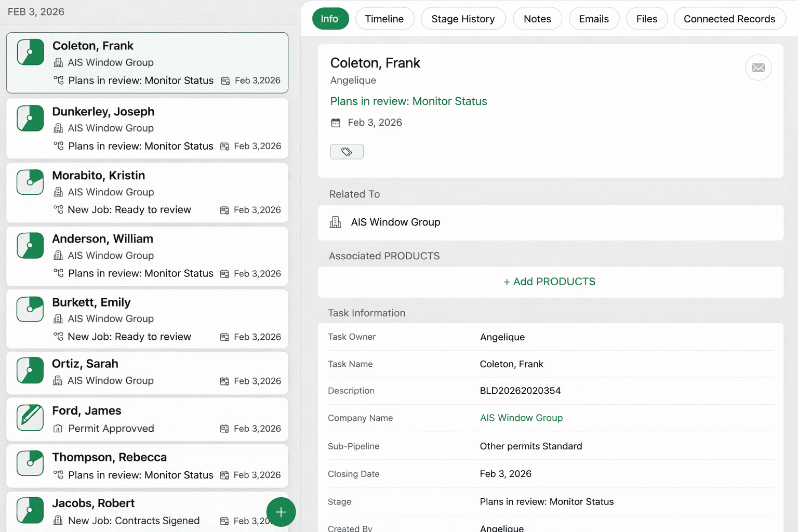Open the Connected Records tab
The height and width of the screenshot is (532, 798).
coord(729,19)
